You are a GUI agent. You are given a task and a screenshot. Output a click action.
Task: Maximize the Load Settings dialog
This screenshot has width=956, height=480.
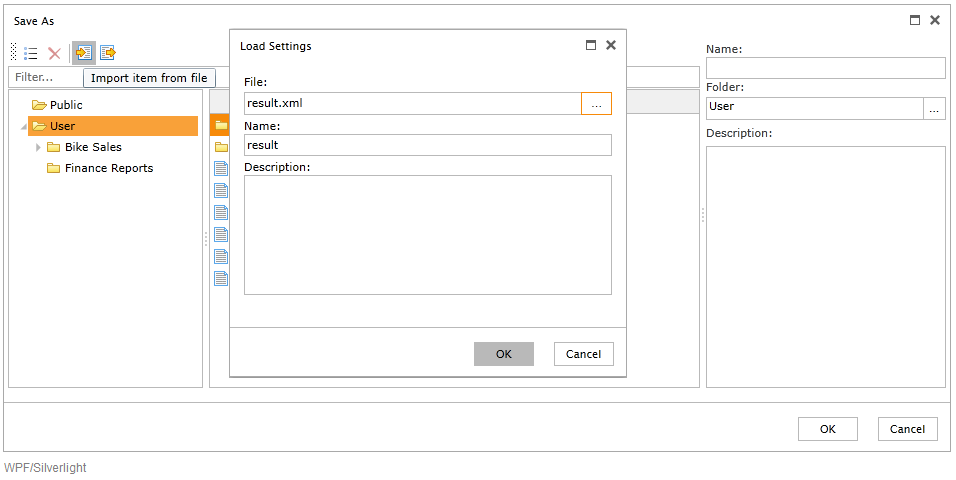coord(590,45)
